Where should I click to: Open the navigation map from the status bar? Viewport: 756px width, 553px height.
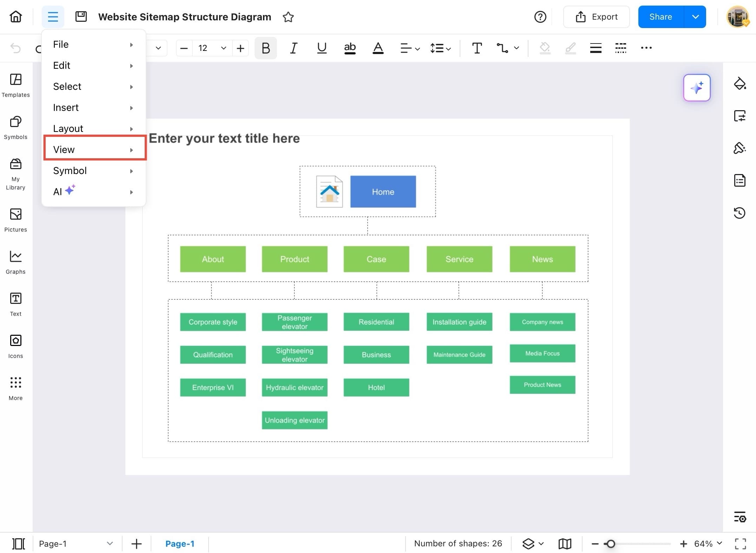565,543
